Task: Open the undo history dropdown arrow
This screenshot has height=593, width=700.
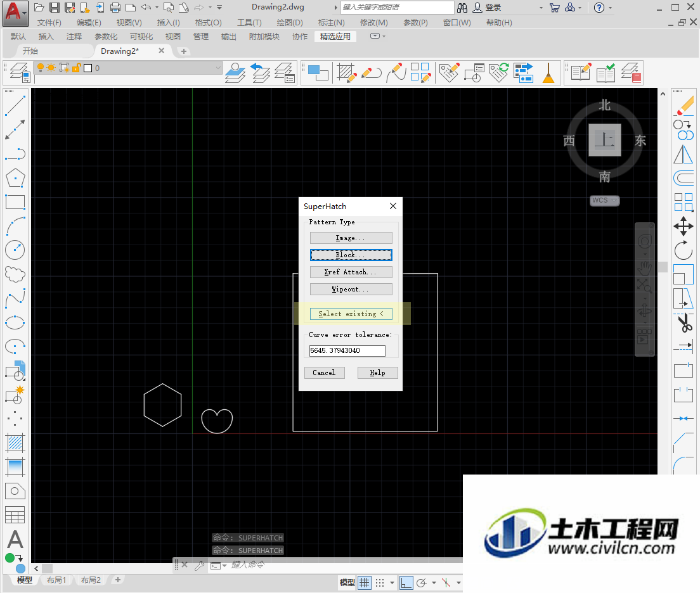Action: [x=157, y=8]
